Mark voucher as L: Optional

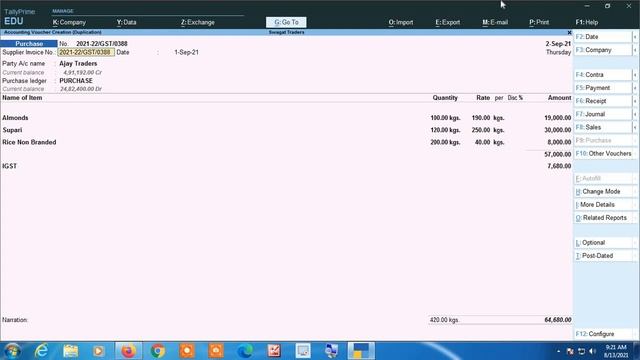pos(604,242)
